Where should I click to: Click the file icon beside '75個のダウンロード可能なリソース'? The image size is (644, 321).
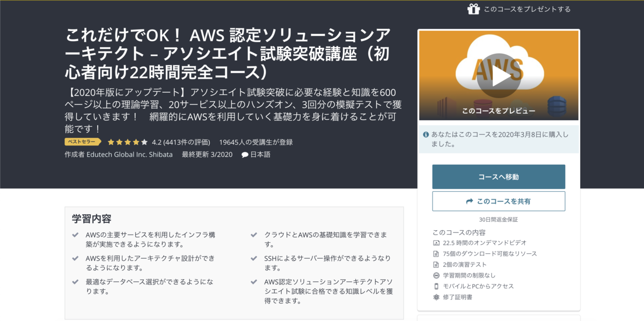(436, 253)
